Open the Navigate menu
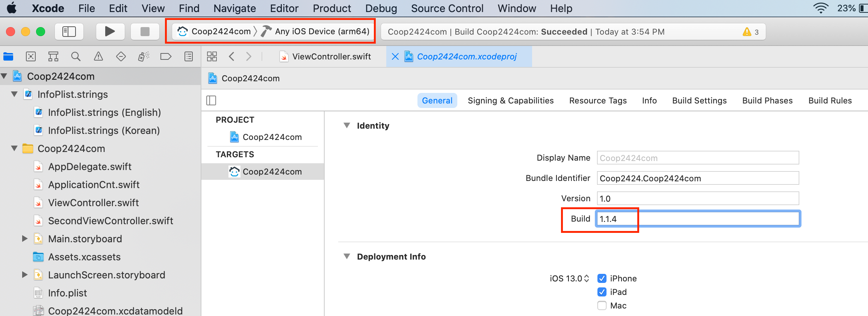 pyautogui.click(x=235, y=8)
